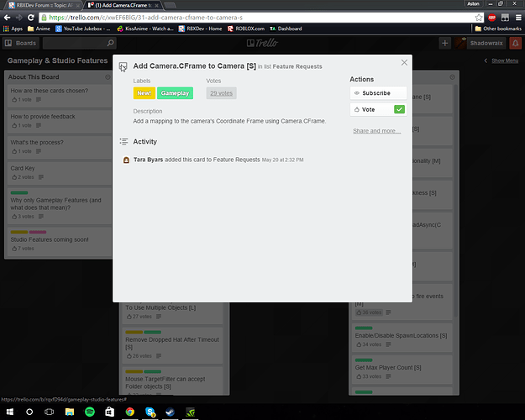Click the right list scrollbar
The height and width of the screenshot is (420, 525).
(455, 201)
